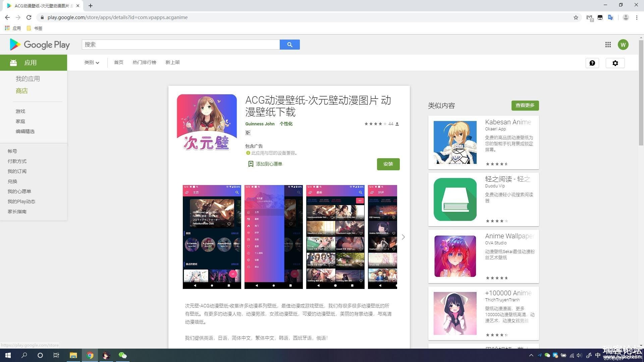Open the side menu screenshot thumbnail
Screen dimensions: 644x362
tap(274, 237)
